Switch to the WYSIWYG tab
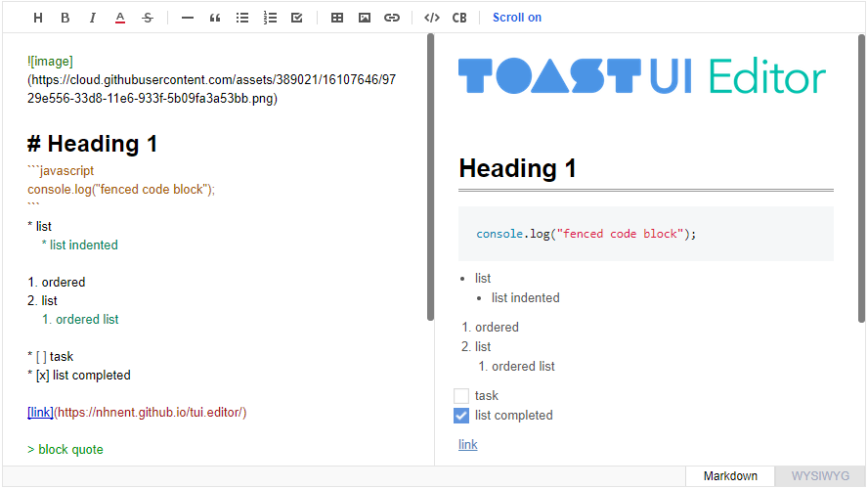Screen dimensions: 868x489 click(820, 476)
